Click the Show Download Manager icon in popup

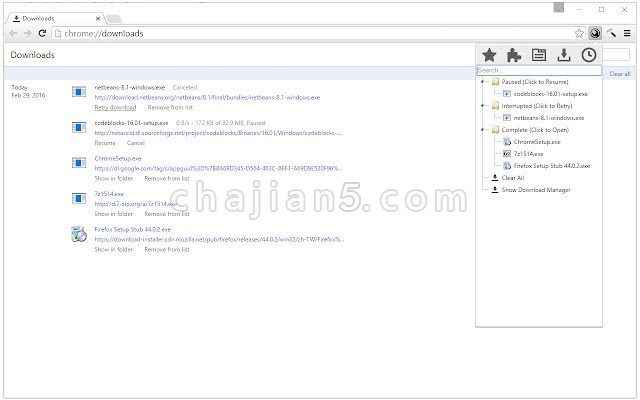(x=495, y=189)
